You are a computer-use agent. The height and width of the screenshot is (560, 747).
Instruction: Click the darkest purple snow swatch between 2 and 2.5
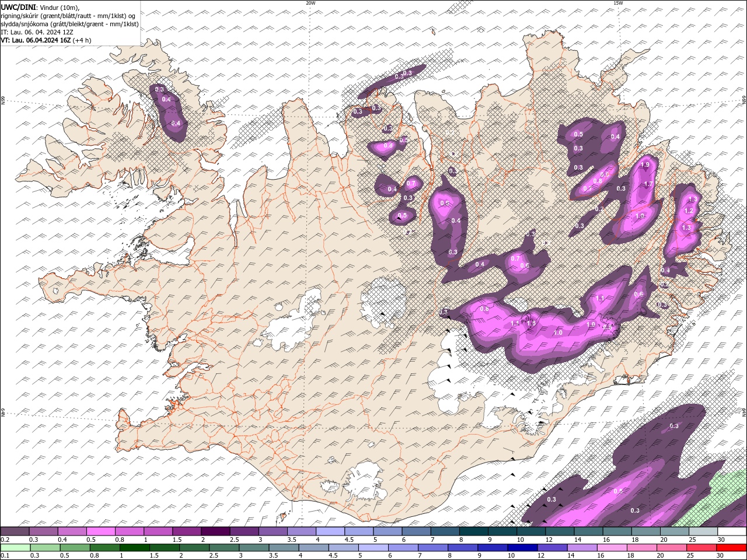215,531
